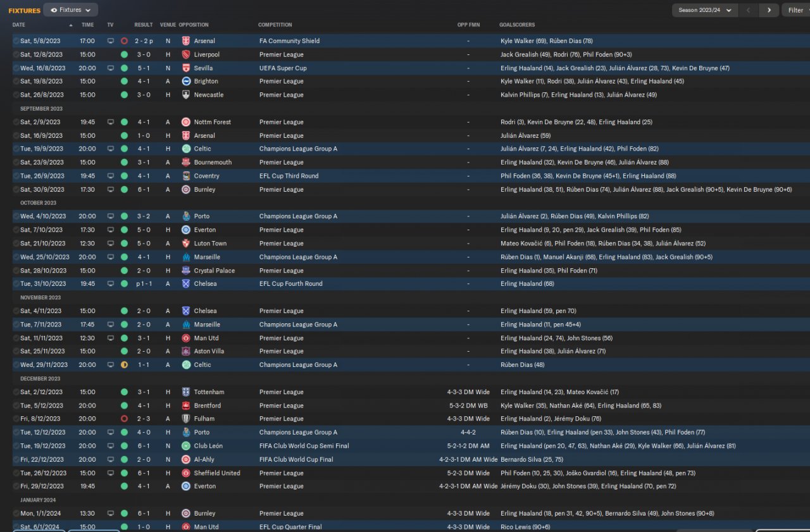Click the '4-4-2' formation text
Screen dimensions: 810x532
[469, 433]
